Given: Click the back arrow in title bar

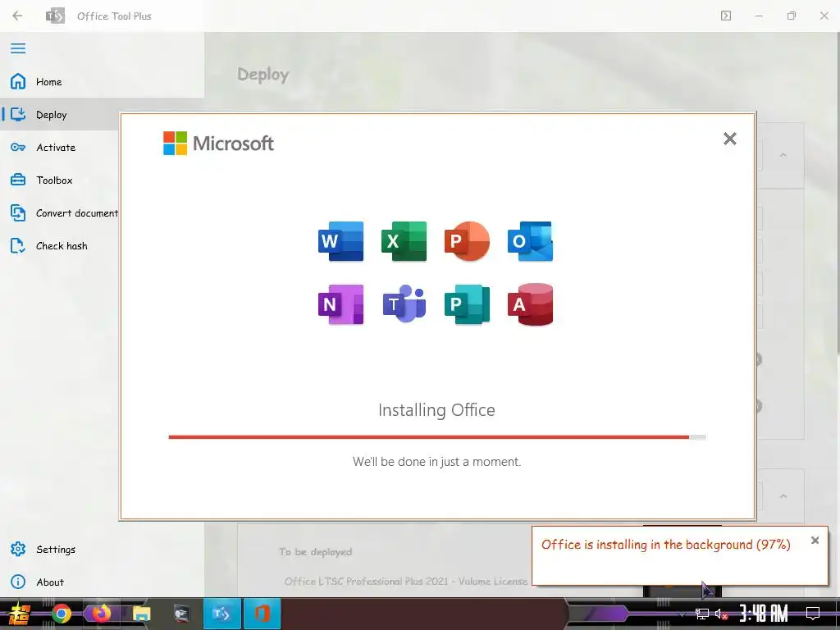Looking at the screenshot, I should click(17, 16).
